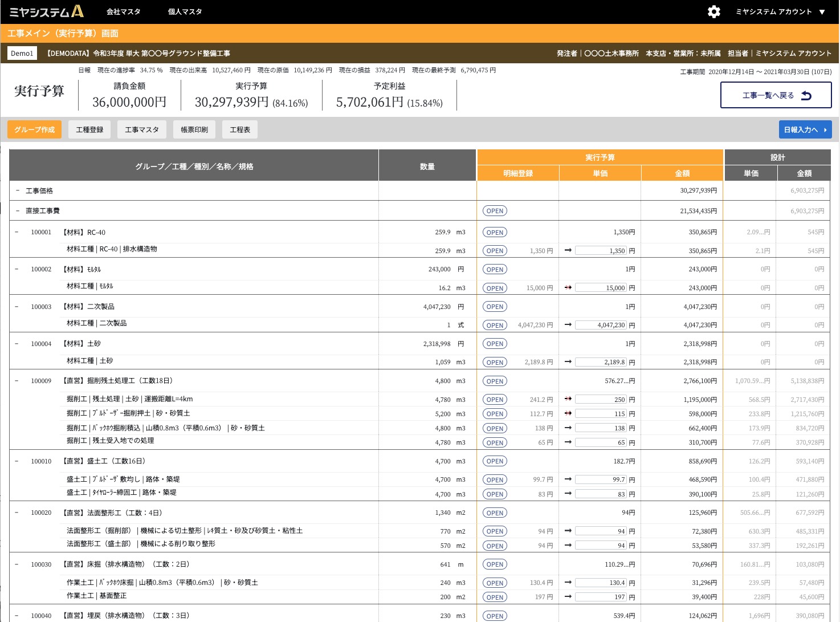This screenshot has height=622, width=840.
Task: Click OPEN in 100001 RC-40 group row
Action: [x=495, y=232]
